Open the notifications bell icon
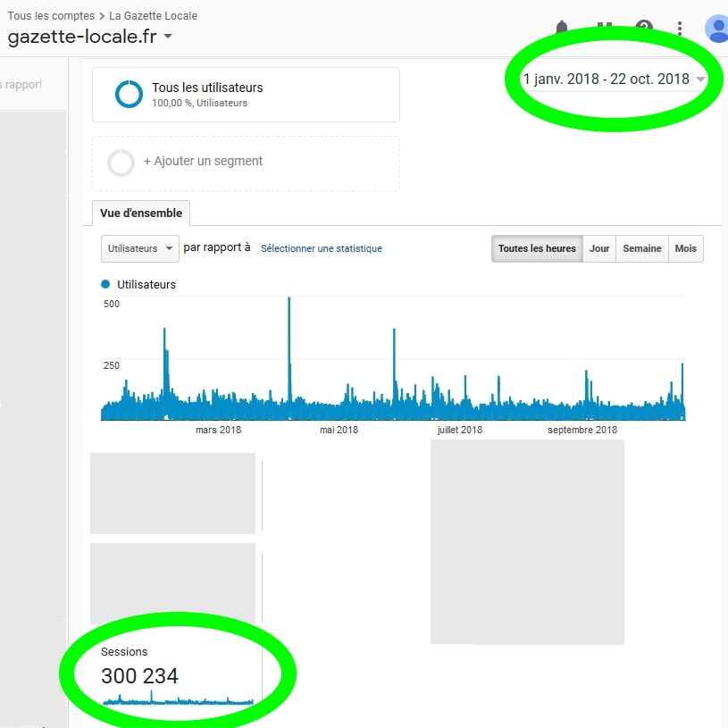Screen dimensions: 728x728 [x=562, y=27]
